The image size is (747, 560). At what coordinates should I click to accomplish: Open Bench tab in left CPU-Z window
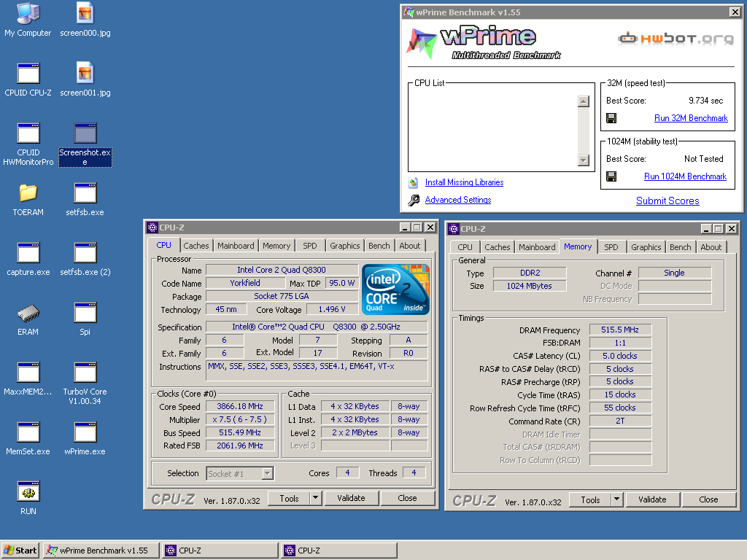tap(379, 246)
